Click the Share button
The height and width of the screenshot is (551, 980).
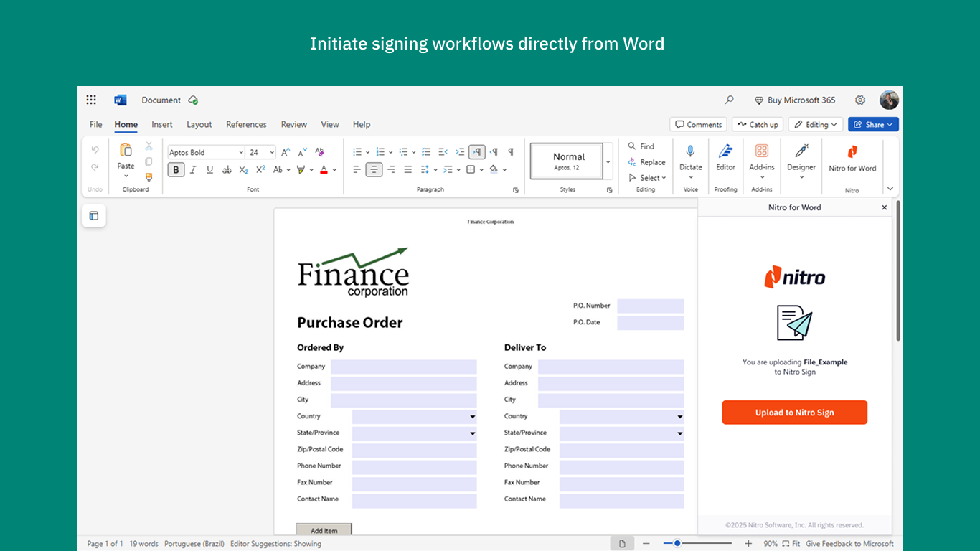click(x=873, y=124)
